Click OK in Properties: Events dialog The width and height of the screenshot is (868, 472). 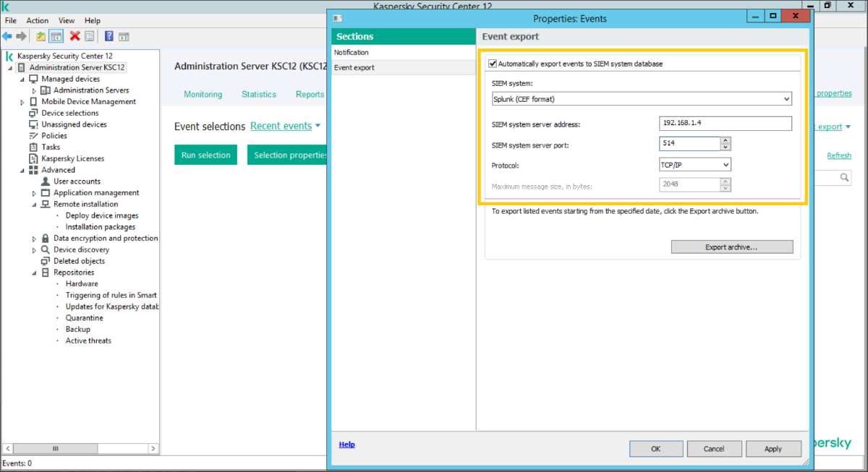pos(656,449)
